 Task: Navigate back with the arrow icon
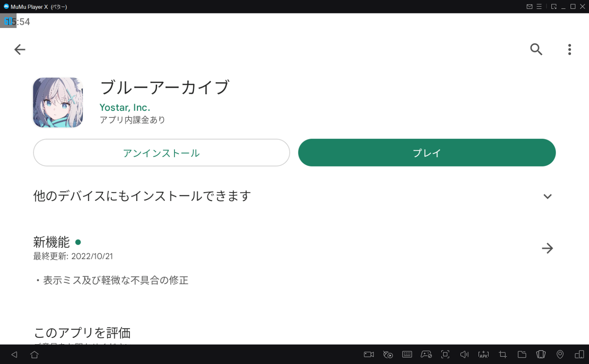(x=20, y=49)
